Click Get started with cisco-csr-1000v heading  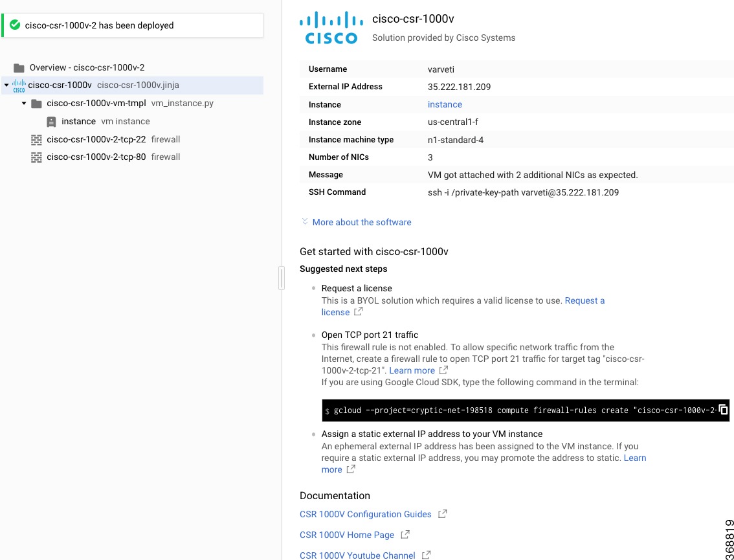374,251
